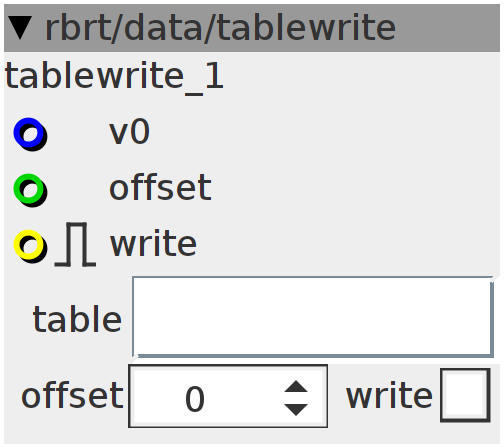Decrease offset with the down arrow
This screenshot has height=448, width=504.
click(296, 409)
